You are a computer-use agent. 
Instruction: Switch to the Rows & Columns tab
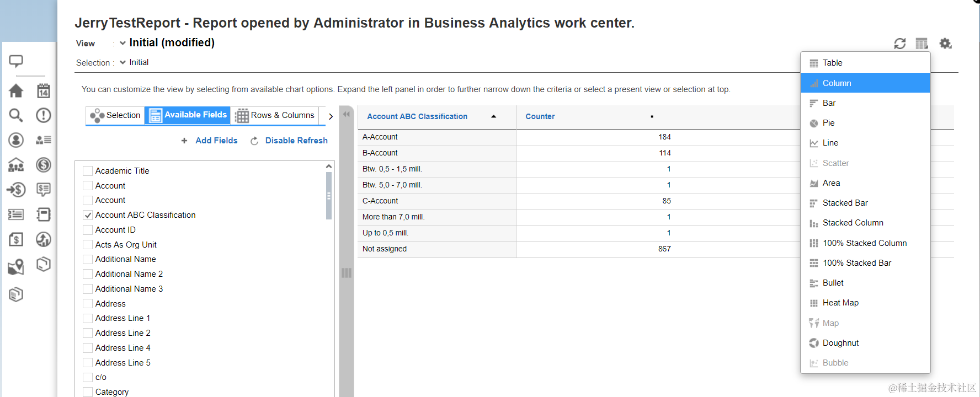[x=275, y=115]
